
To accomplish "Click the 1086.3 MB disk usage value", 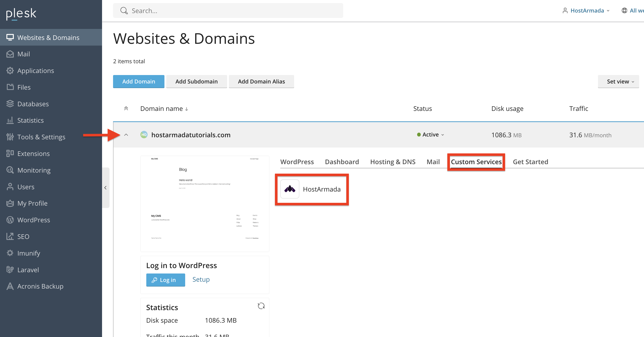I will 506,135.
